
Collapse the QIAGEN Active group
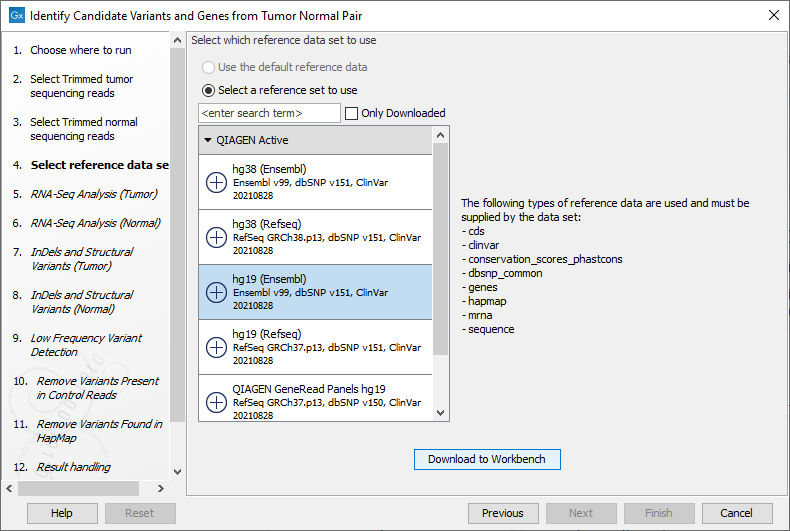[208, 140]
